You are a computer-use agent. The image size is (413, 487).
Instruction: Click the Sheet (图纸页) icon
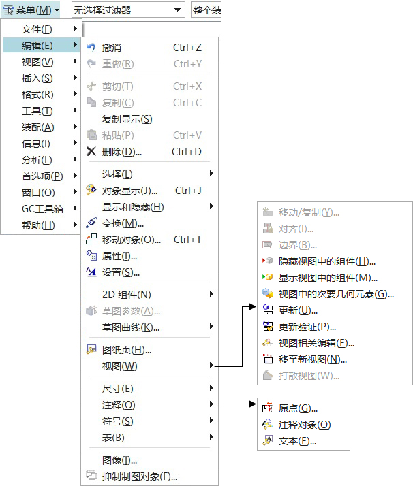(91, 349)
